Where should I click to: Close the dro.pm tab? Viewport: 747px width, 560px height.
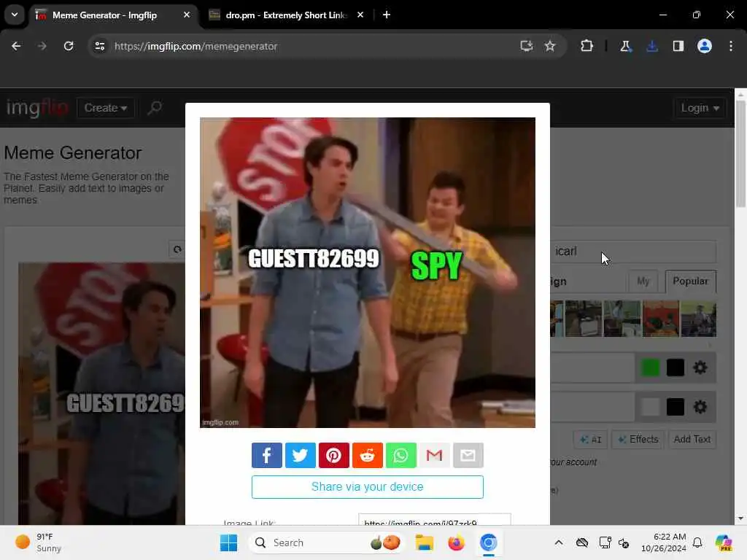tap(360, 15)
